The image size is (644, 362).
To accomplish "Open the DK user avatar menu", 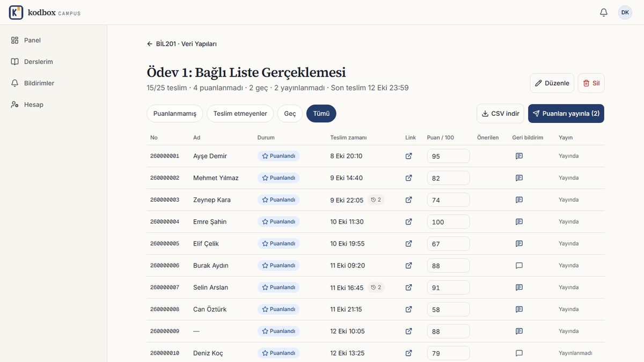I will point(625,12).
